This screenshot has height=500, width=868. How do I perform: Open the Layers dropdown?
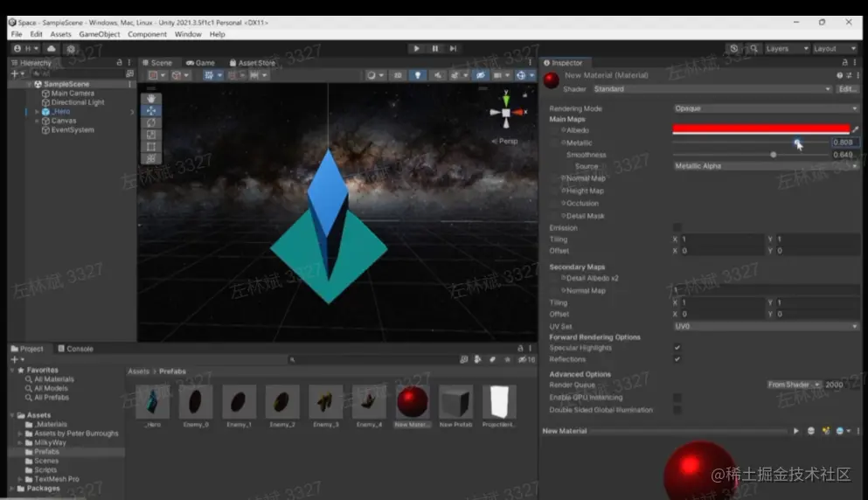point(787,49)
